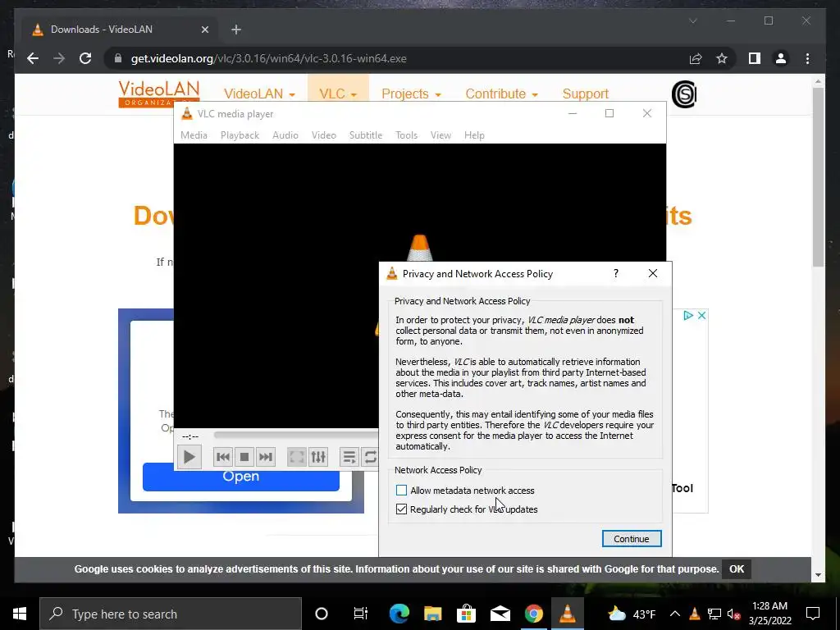Click the VLC seek bar

tap(295, 435)
